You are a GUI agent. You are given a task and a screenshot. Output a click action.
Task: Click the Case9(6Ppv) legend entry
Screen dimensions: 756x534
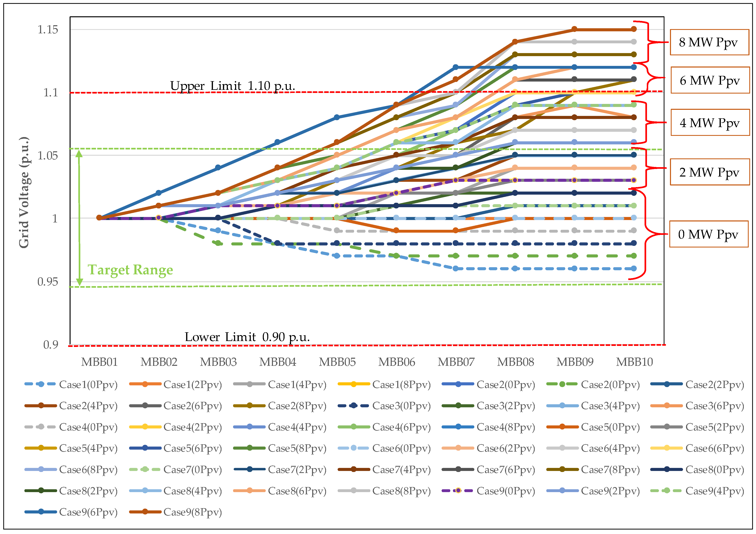88,512
